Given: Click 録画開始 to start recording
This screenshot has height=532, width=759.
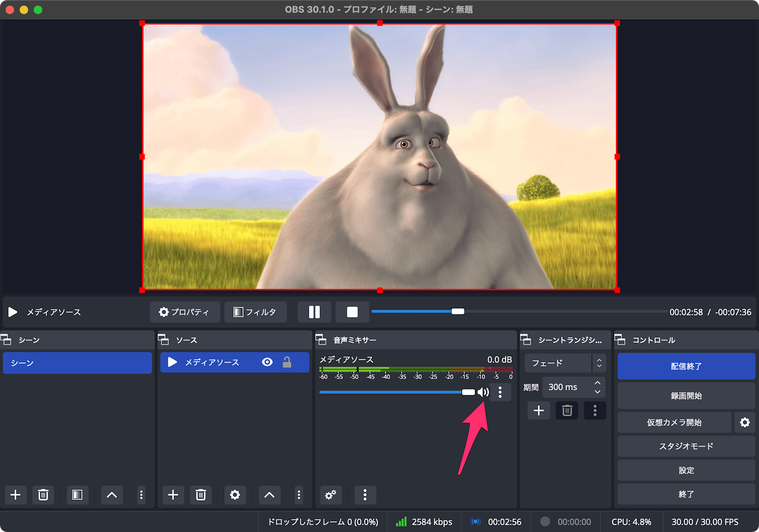Looking at the screenshot, I should pyautogui.click(x=686, y=396).
